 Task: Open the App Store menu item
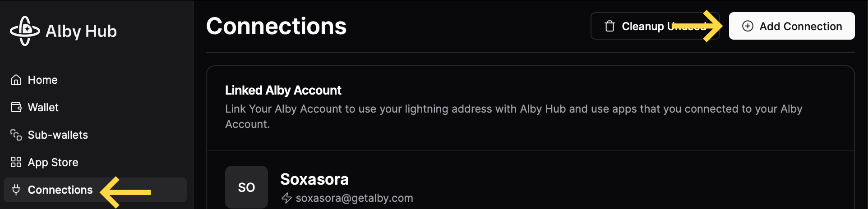(x=53, y=163)
